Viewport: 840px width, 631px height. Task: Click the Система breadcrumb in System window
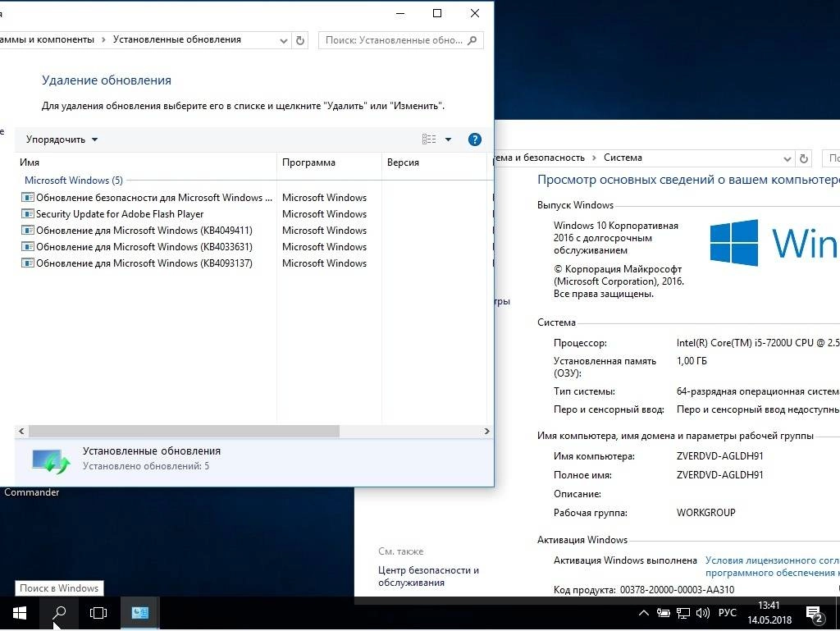tap(623, 158)
